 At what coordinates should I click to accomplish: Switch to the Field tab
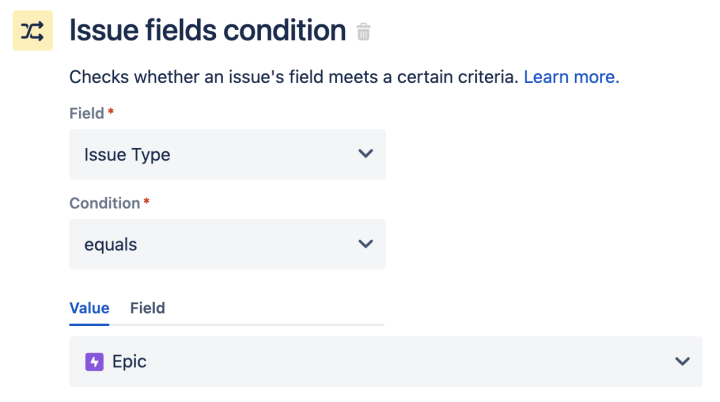(x=147, y=308)
